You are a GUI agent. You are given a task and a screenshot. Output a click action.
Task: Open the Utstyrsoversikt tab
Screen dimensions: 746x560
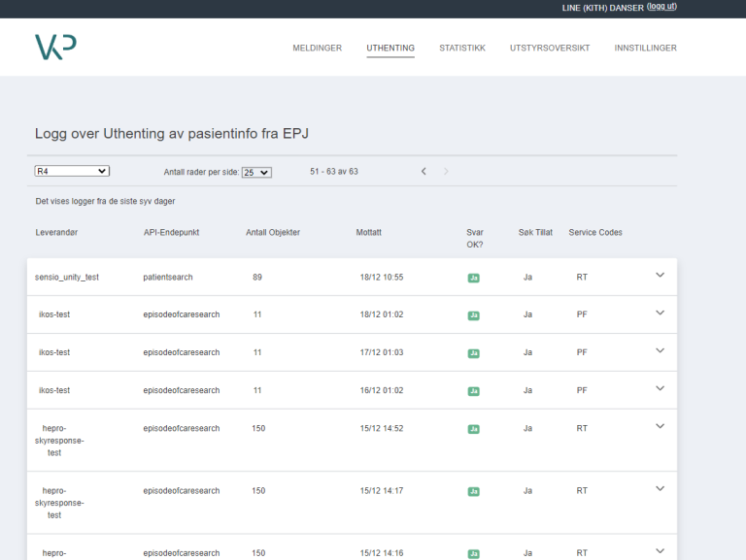(x=549, y=48)
